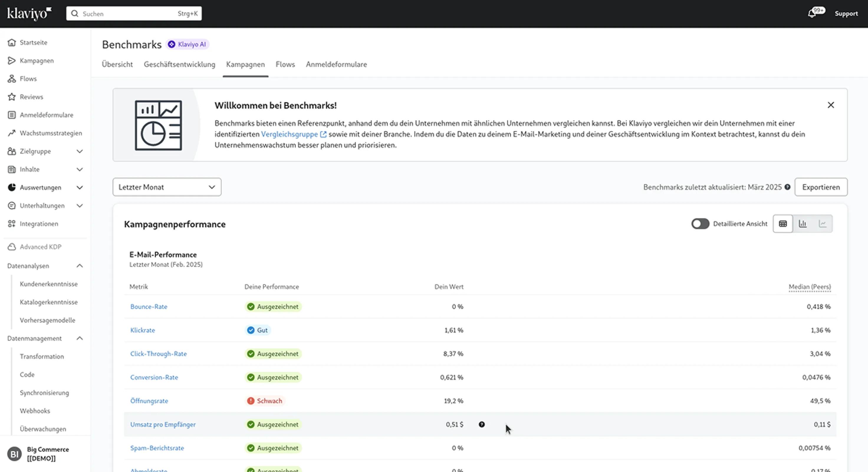Toggle Detaillierte Ansicht switch

point(700,224)
